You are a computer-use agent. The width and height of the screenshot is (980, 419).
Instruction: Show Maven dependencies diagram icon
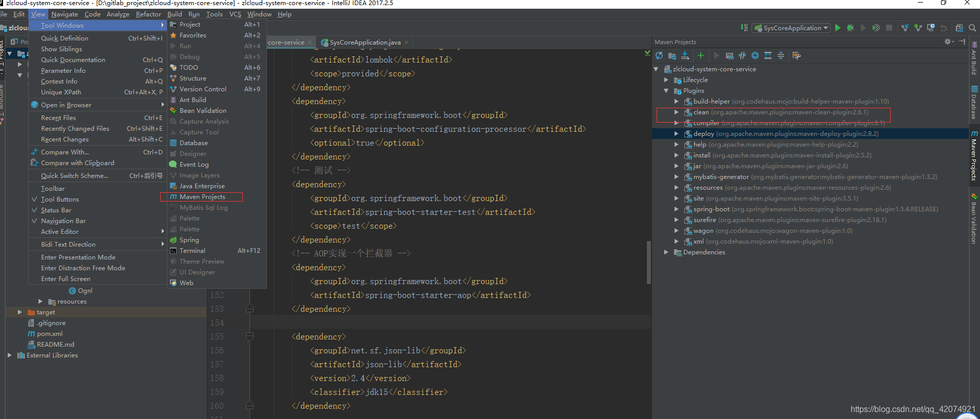click(x=768, y=55)
